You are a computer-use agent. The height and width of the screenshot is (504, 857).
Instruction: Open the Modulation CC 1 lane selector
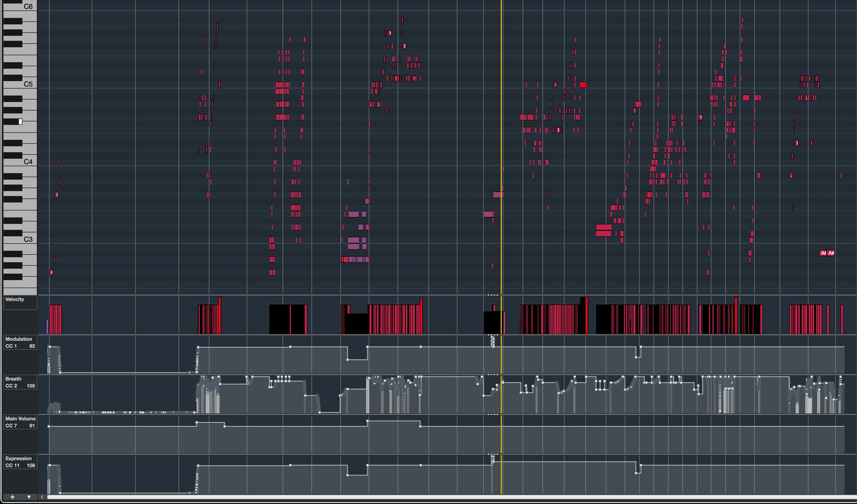click(x=18, y=339)
